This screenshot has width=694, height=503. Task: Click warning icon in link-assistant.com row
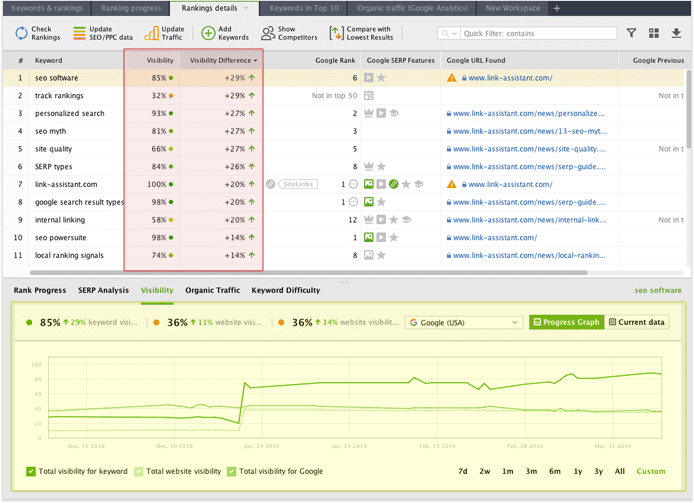(x=451, y=184)
